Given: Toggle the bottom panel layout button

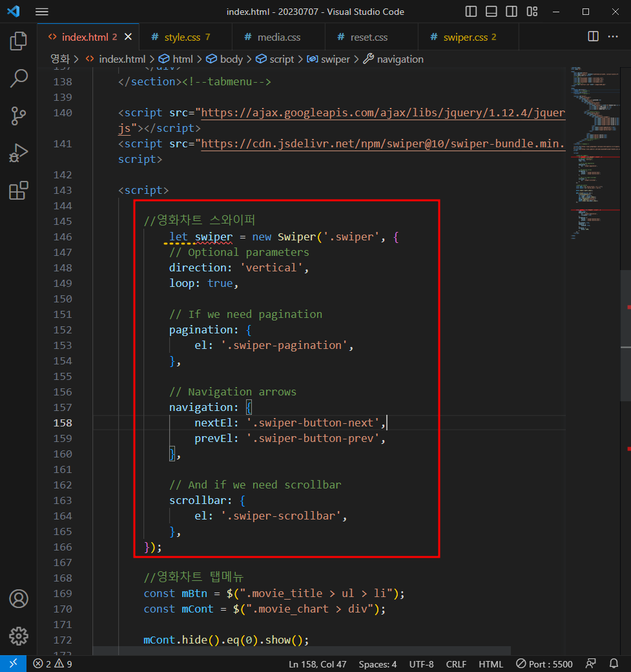Looking at the screenshot, I should 491,12.
